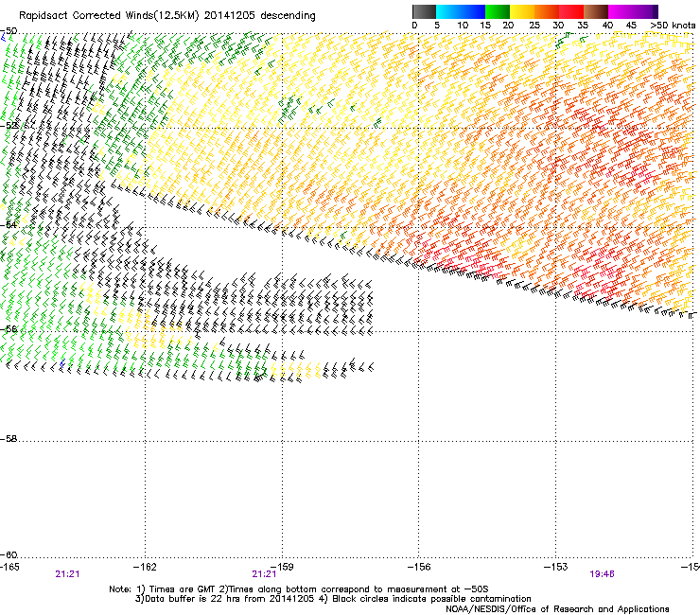Image resolution: width=700 pixels, height=615 pixels.
Task: Click the latitude label '-54'
Action: [9, 224]
